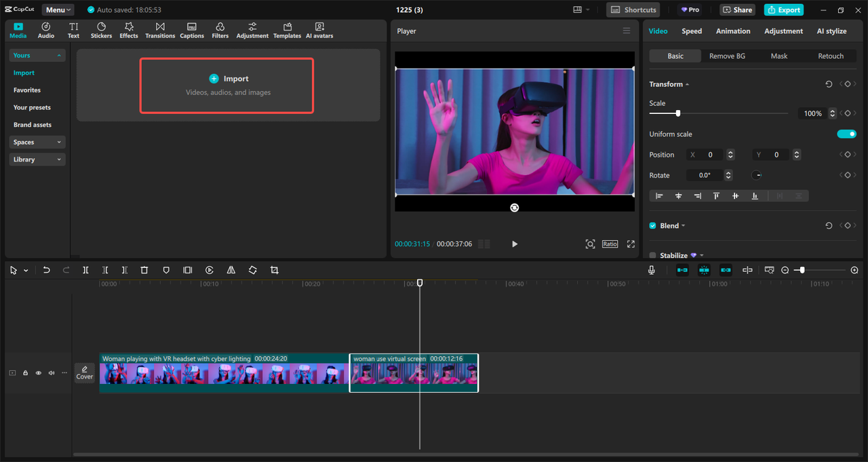The height and width of the screenshot is (462, 868).
Task: Expand the Spaces section
Action: (37, 142)
